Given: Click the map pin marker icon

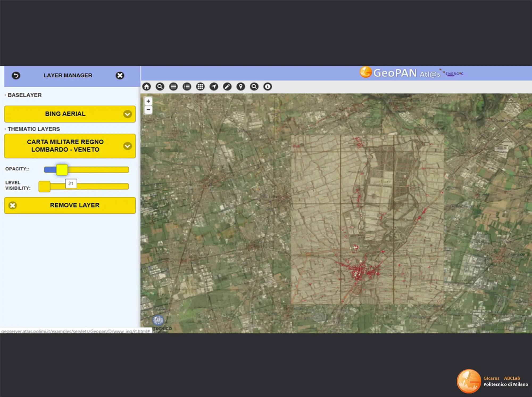Looking at the screenshot, I should (241, 87).
